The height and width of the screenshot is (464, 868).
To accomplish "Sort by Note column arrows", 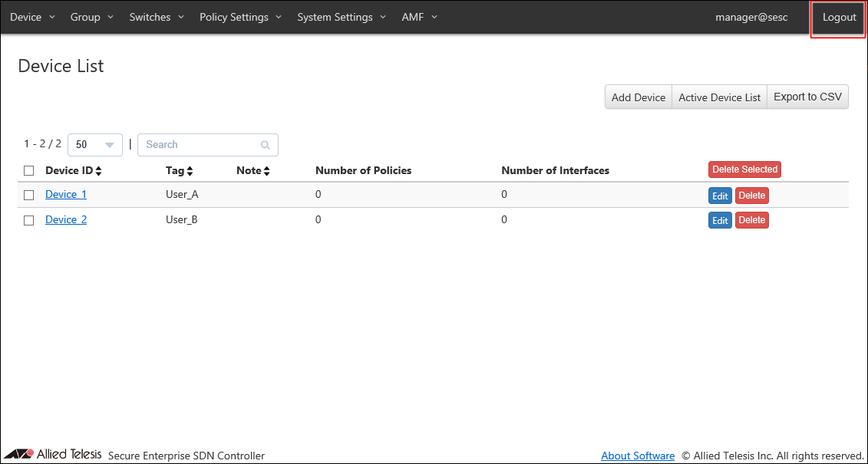I will click(266, 171).
